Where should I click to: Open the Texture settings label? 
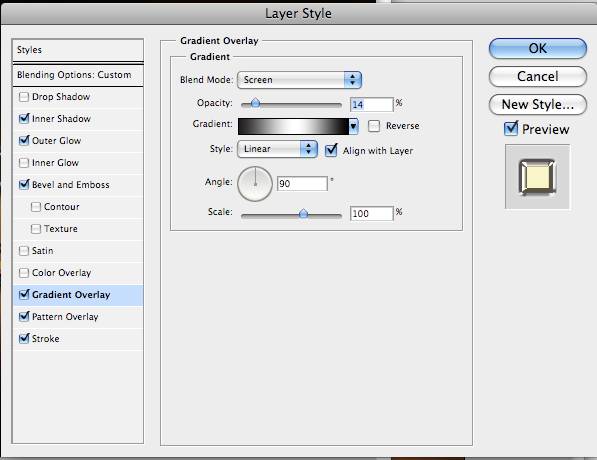[x=61, y=229]
